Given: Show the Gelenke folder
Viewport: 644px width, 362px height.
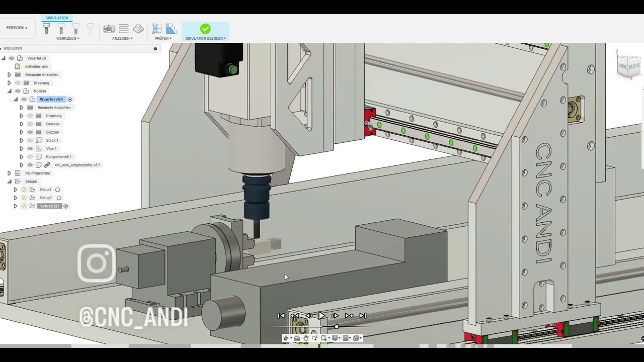Looking at the screenshot, I should (x=30, y=124).
